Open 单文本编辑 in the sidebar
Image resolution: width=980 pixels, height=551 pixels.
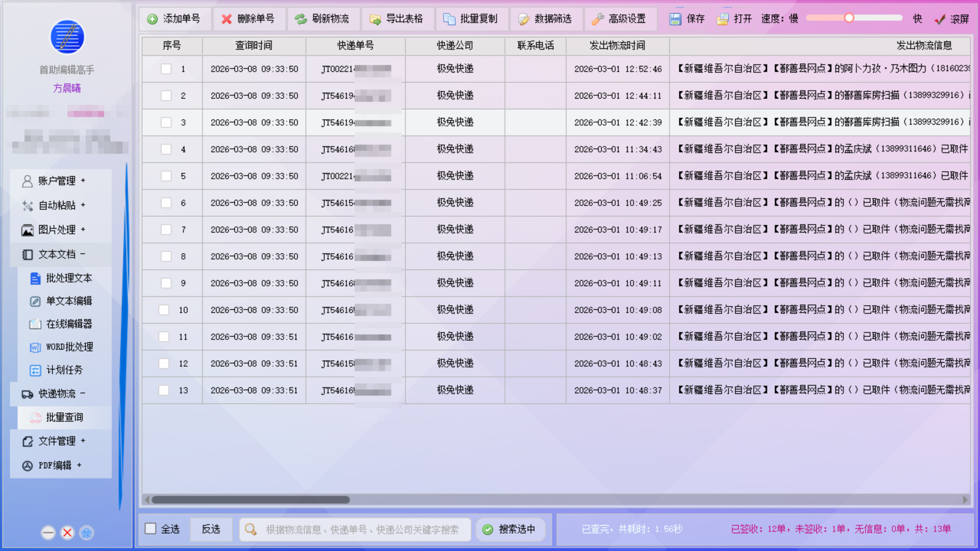64,302
